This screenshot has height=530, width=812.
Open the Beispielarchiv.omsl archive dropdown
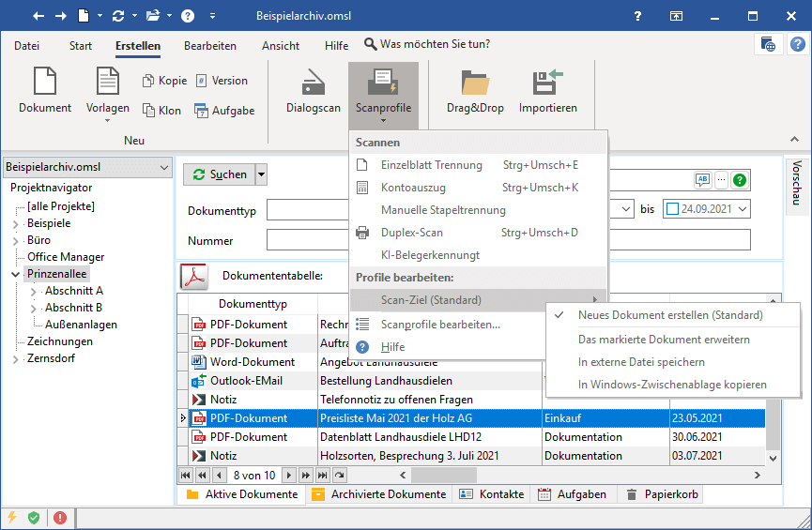click(x=165, y=167)
